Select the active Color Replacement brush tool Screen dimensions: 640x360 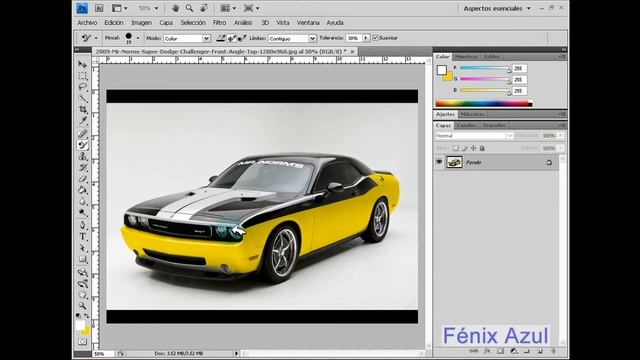pos(82,145)
